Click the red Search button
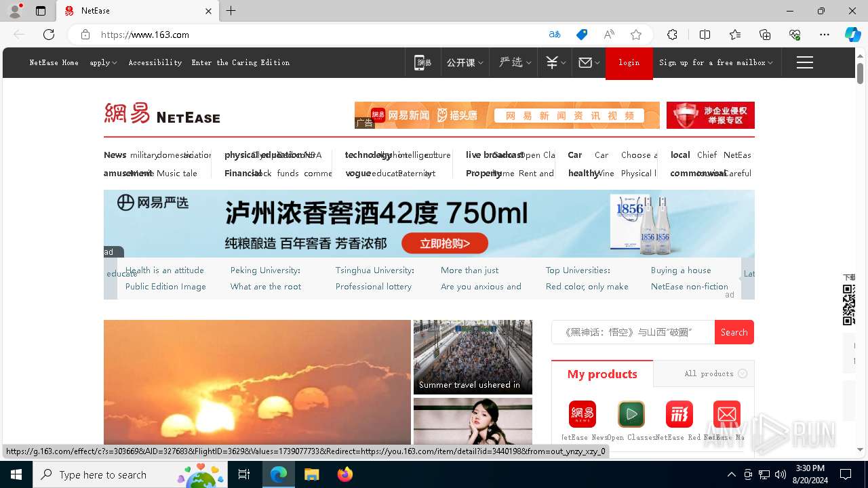868x488 pixels. click(734, 332)
